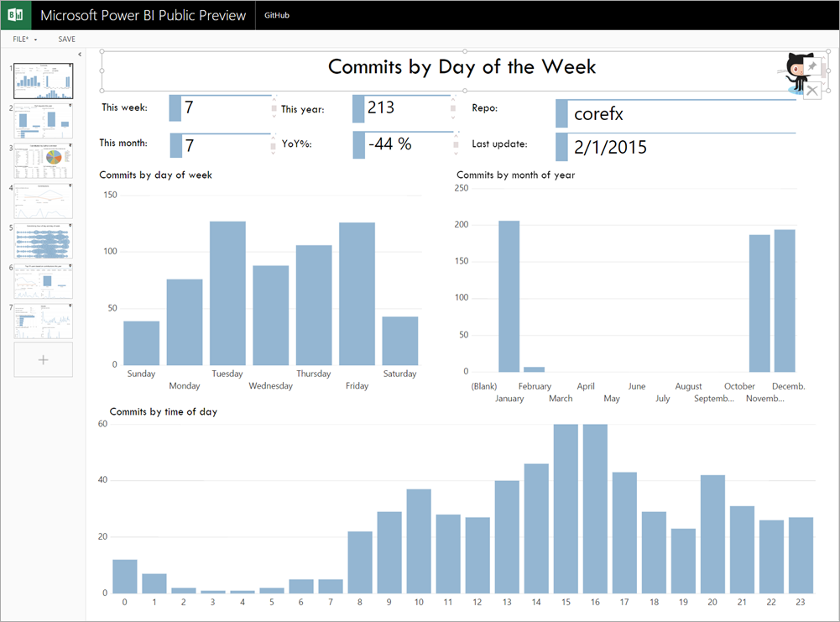
Task: Remove the title visual with X icon
Action: (x=811, y=89)
